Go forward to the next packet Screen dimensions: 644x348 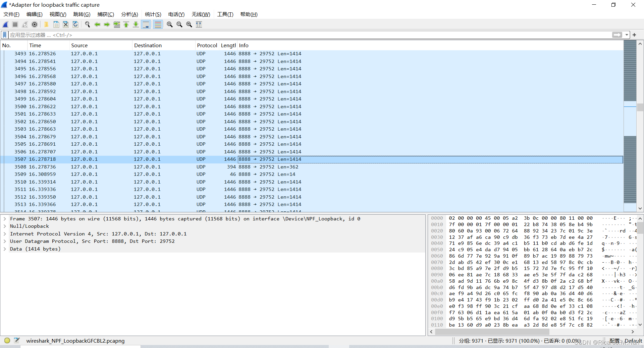point(107,24)
